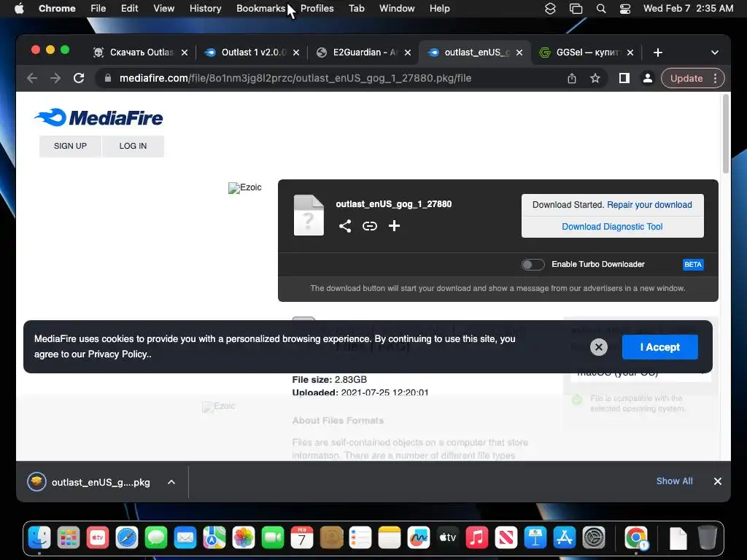Open the File menu

(x=98, y=9)
